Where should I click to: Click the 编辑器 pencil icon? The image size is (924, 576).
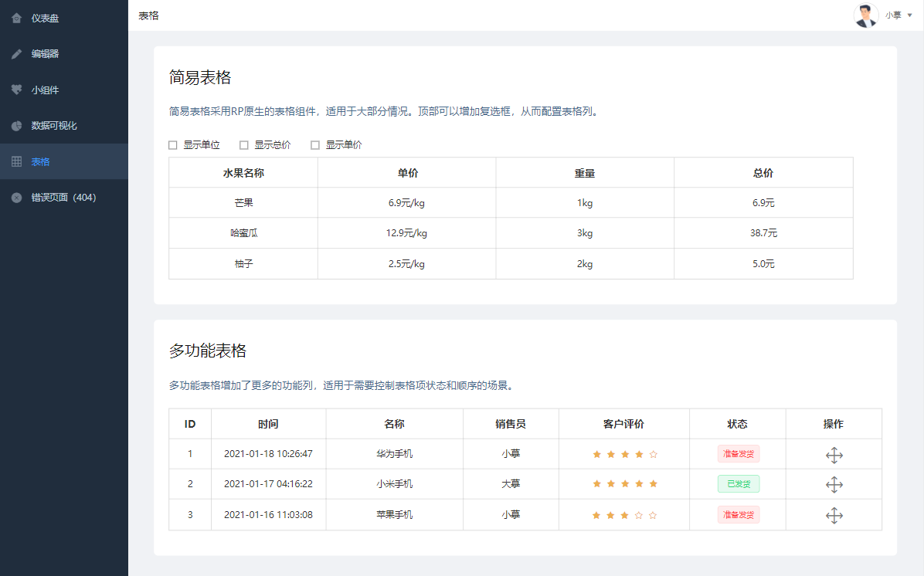click(x=17, y=54)
